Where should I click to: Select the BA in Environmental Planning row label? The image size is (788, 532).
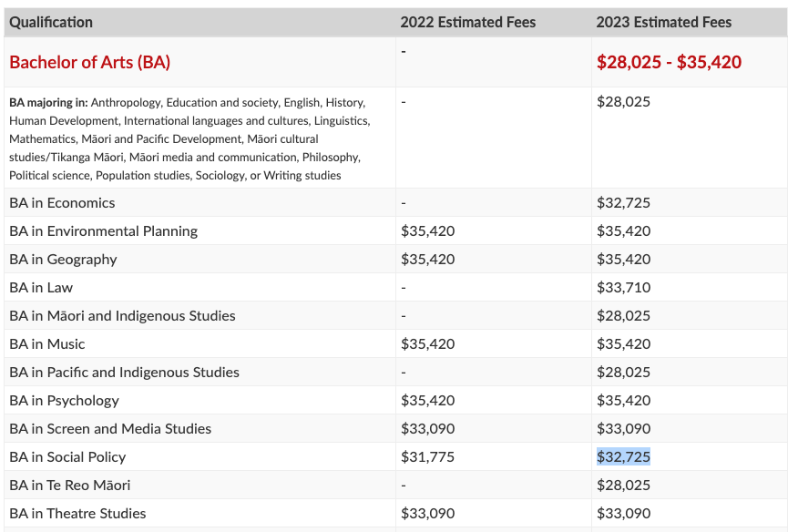coord(104,231)
